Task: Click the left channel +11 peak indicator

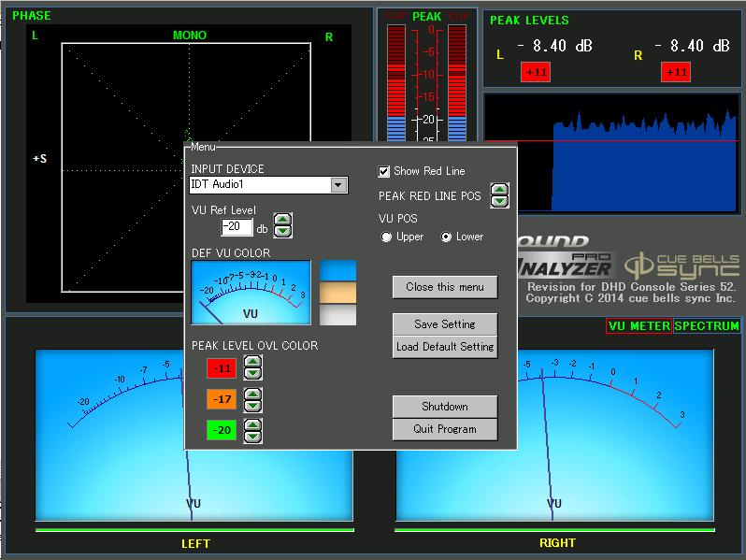Action: (537, 72)
